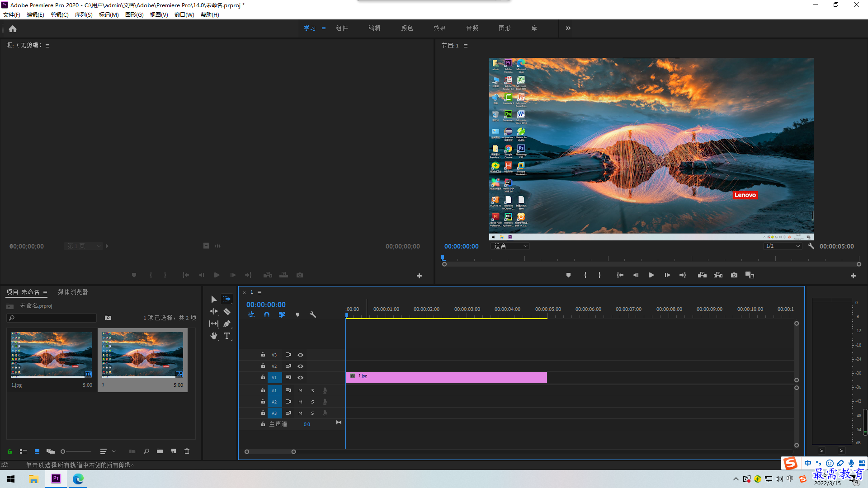Open Program monitor button editor plus
Image resolution: width=868 pixels, height=488 pixels.
pos(853,276)
